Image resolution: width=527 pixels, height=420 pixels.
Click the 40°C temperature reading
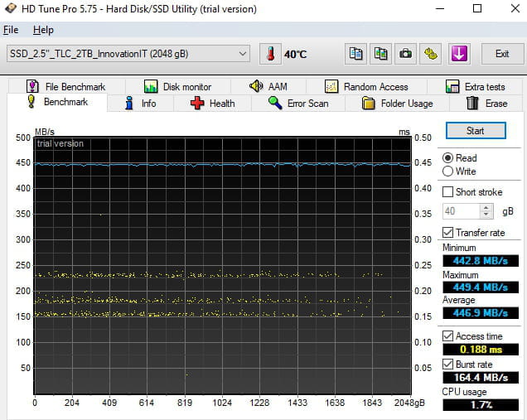click(x=296, y=54)
